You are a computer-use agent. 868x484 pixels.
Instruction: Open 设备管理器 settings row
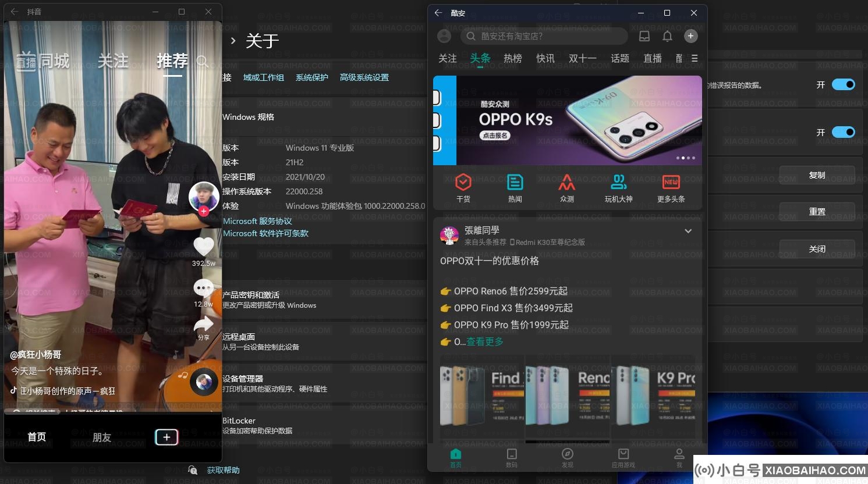click(325, 384)
